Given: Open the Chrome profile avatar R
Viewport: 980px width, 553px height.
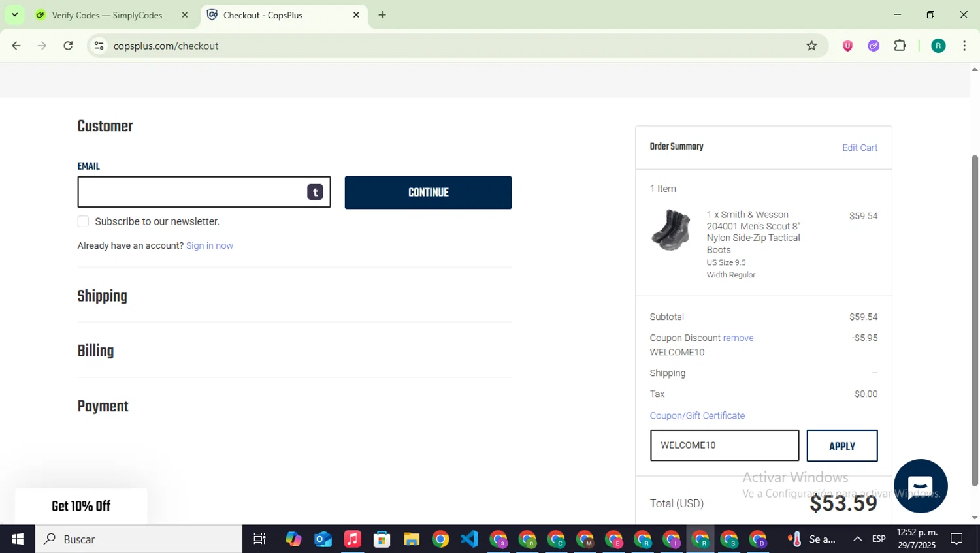Looking at the screenshot, I should 938,46.
